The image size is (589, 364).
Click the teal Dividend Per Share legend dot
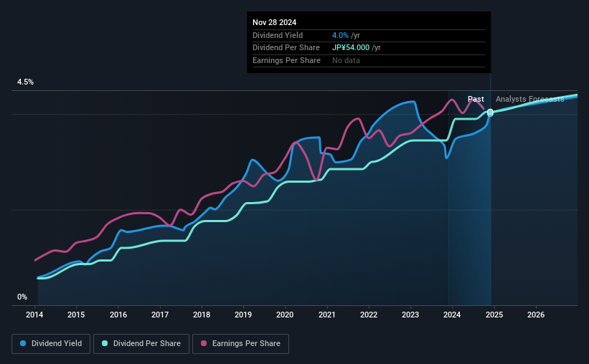(105, 343)
